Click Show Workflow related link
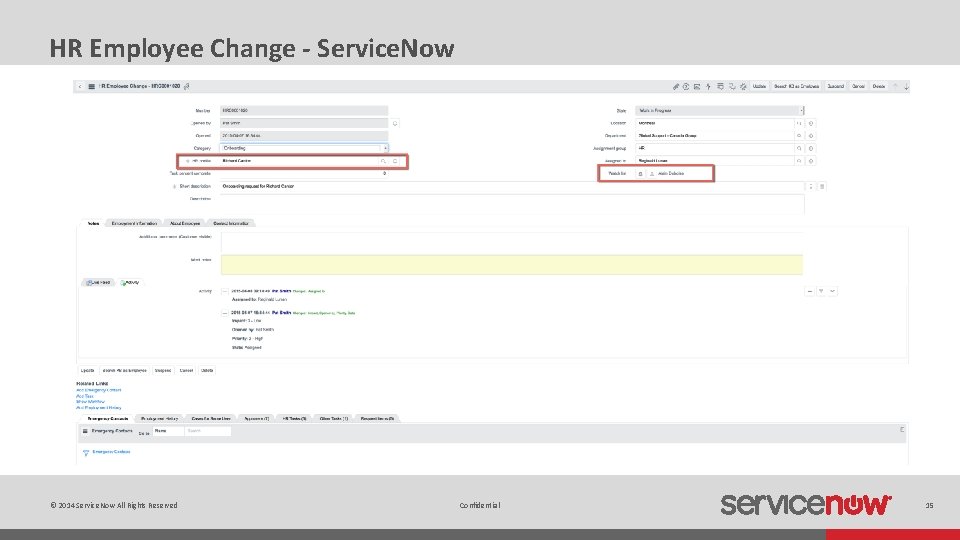 point(90,402)
